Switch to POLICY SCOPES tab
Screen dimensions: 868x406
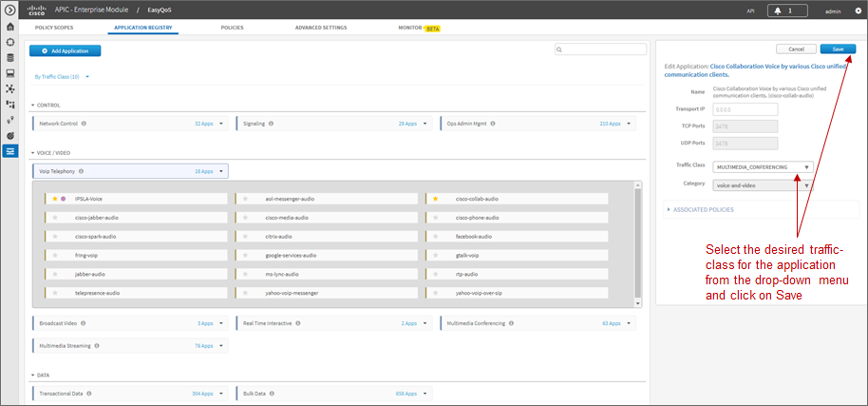54,28
